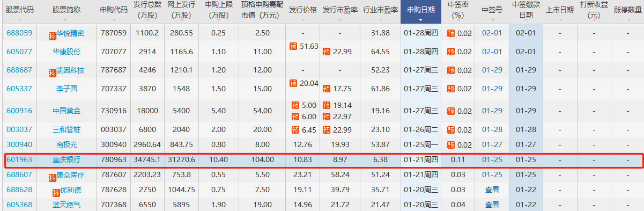
Task: Sort by 发行价格 column header
Action: coord(302,10)
